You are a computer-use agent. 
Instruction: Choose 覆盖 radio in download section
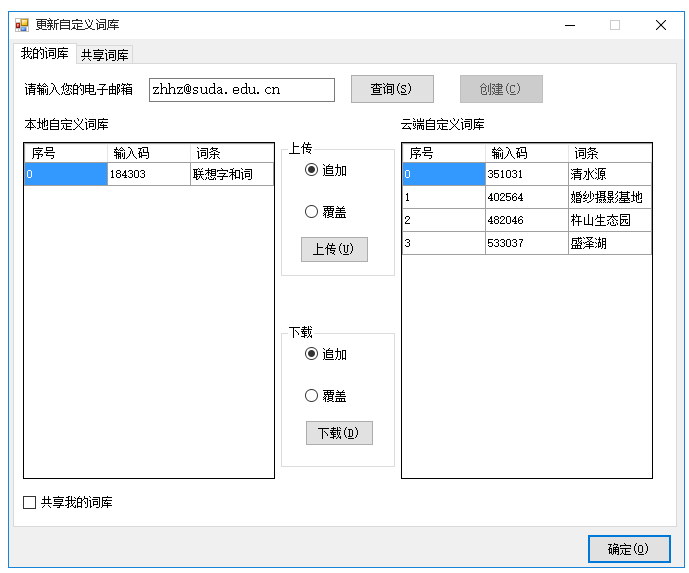coord(312,396)
